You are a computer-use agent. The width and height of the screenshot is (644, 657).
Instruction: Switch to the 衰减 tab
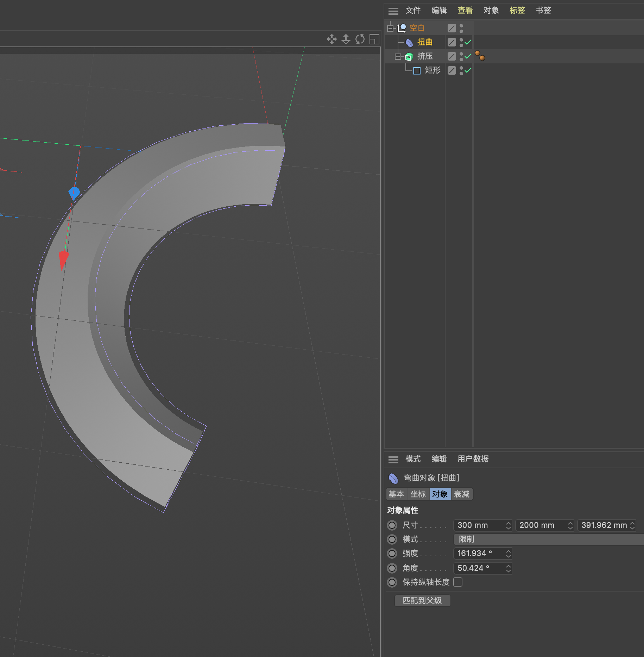tap(462, 494)
